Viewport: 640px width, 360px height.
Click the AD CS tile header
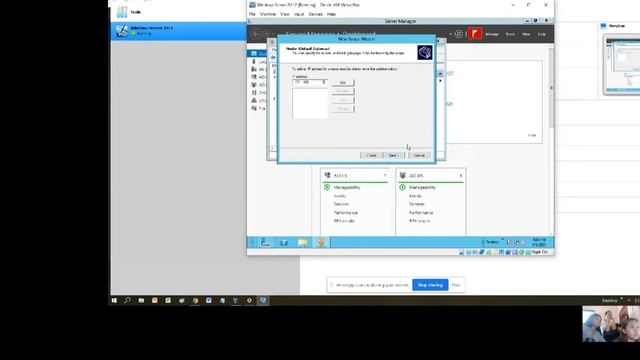coord(356,176)
